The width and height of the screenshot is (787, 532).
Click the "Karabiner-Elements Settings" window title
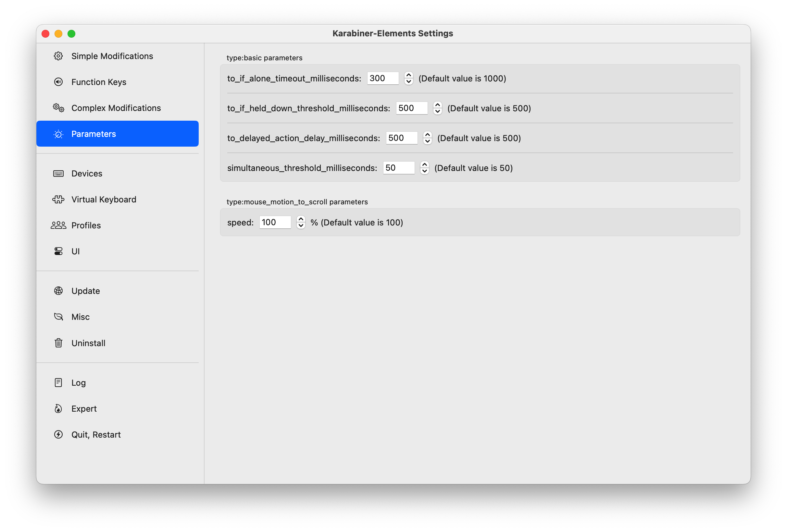[x=393, y=33]
